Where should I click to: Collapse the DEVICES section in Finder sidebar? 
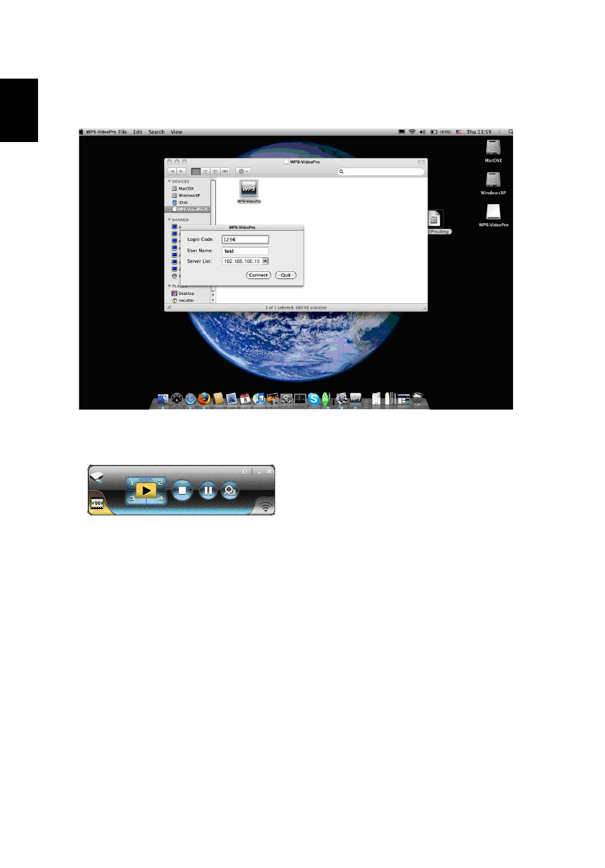[169, 181]
